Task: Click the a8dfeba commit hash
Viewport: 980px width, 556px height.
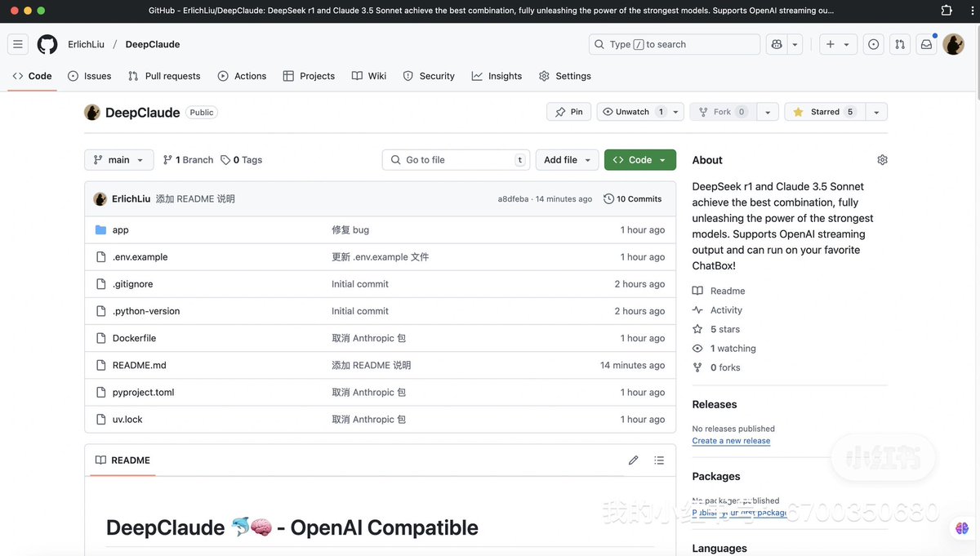Action: [513, 199]
